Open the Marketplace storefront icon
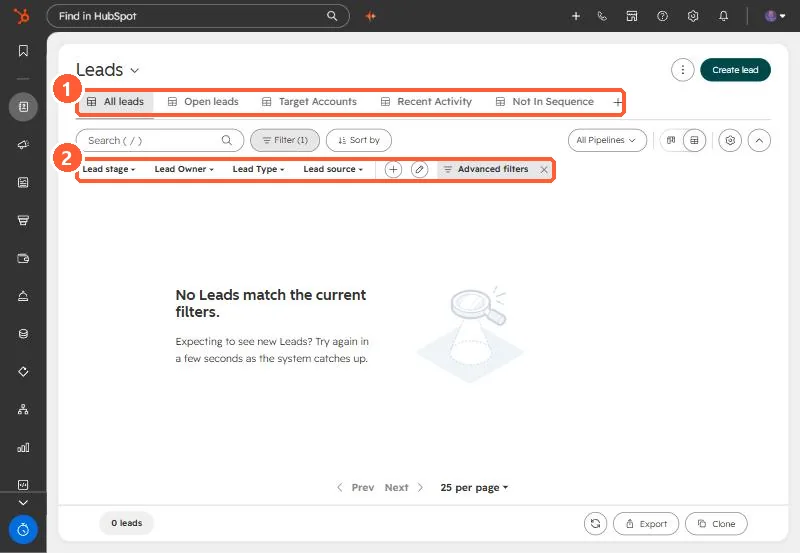This screenshot has height=553, width=800. 632,16
